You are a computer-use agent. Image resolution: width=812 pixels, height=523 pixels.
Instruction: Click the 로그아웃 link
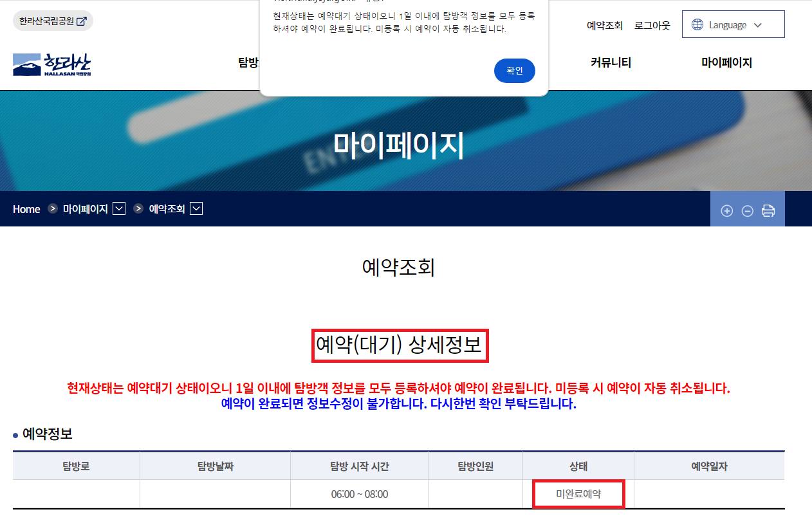[x=652, y=25]
